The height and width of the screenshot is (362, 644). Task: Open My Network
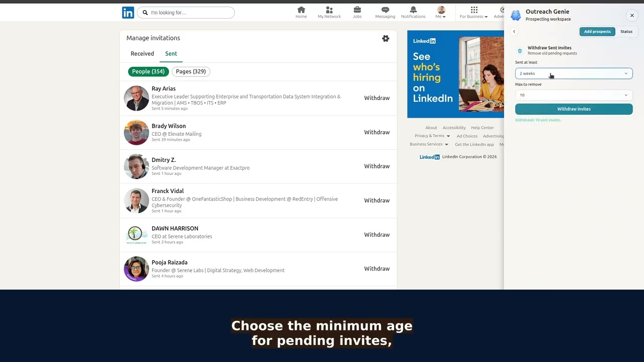pos(329,13)
